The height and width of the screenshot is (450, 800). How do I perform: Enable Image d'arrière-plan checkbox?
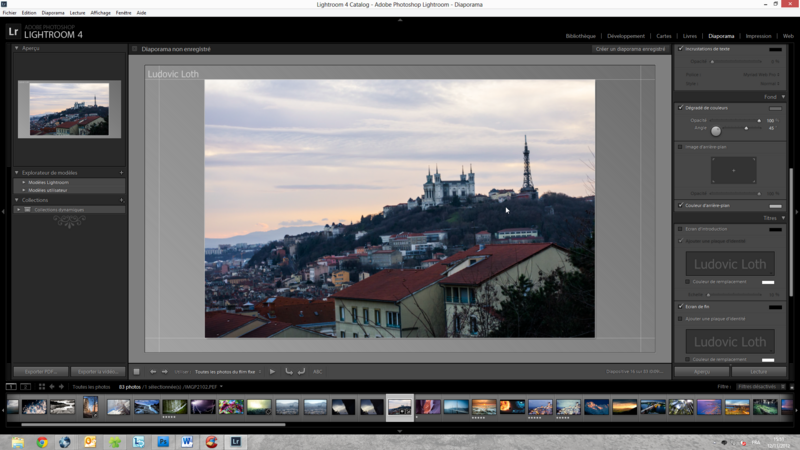(x=681, y=147)
